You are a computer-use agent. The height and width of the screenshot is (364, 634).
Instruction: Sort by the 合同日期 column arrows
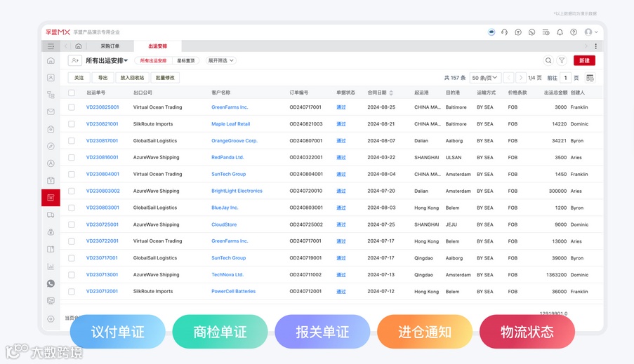pos(391,93)
